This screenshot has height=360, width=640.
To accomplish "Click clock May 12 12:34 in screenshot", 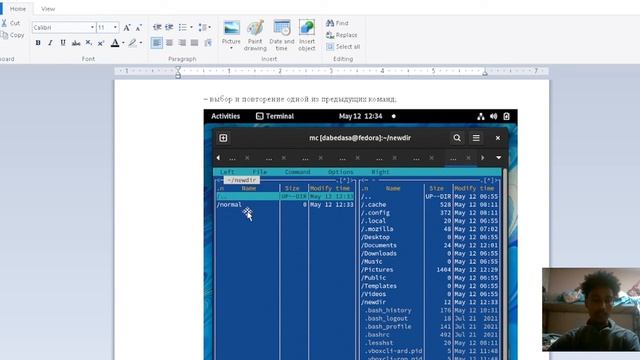I will (360, 116).
